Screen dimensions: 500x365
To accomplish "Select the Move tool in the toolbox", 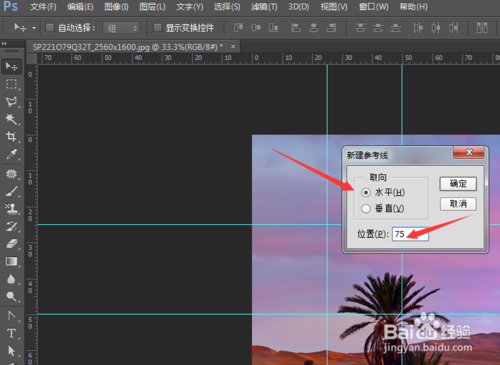I will coord(12,66).
